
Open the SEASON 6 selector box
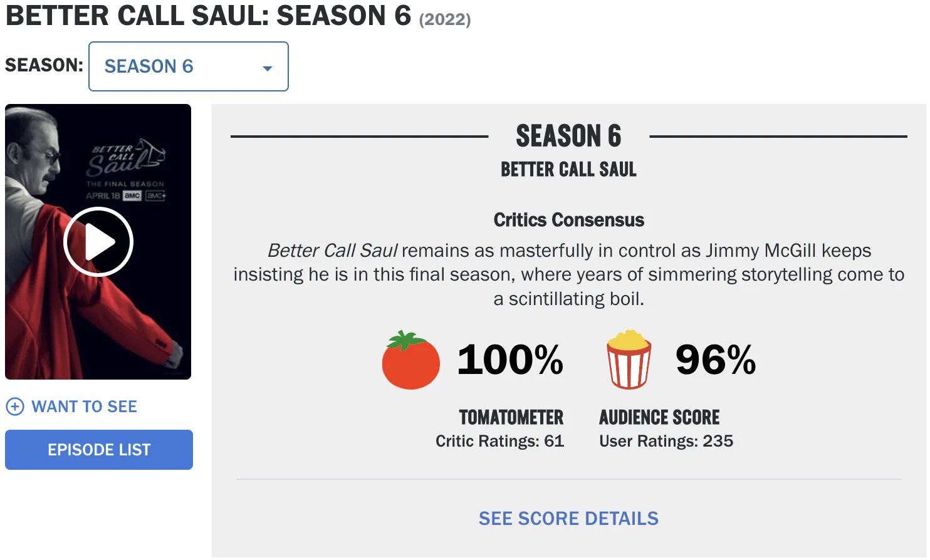tap(188, 66)
